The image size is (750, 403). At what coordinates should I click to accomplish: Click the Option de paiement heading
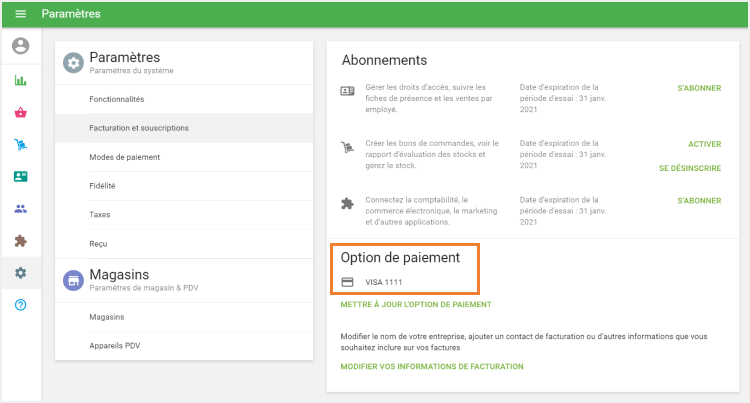pyautogui.click(x=400, y=257)
